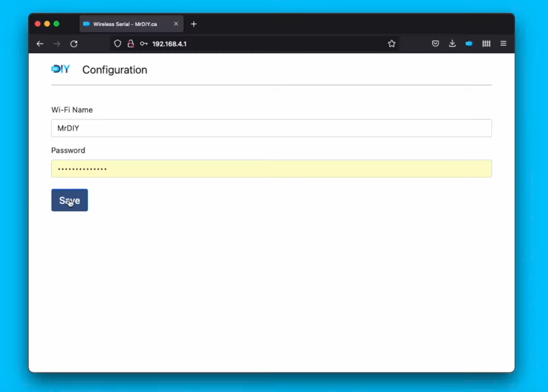Open a new tab with the plus icon
Image resolution: width=548 pixels, height=392 pixels.
193,24
